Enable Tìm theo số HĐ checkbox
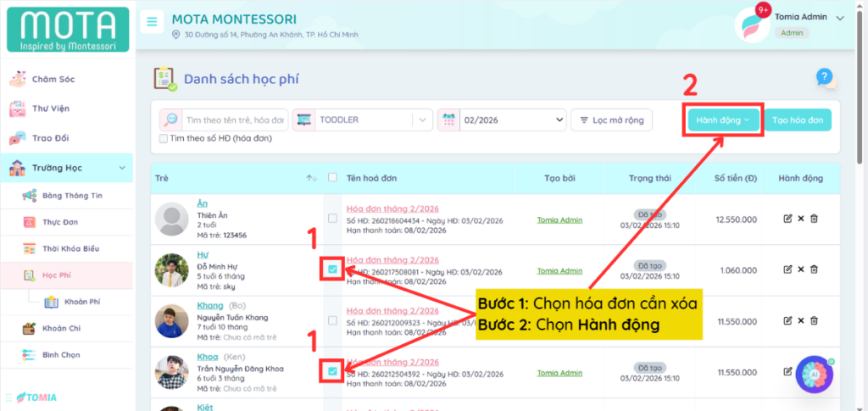Viewport: 868px width, 411px height. 164,138
